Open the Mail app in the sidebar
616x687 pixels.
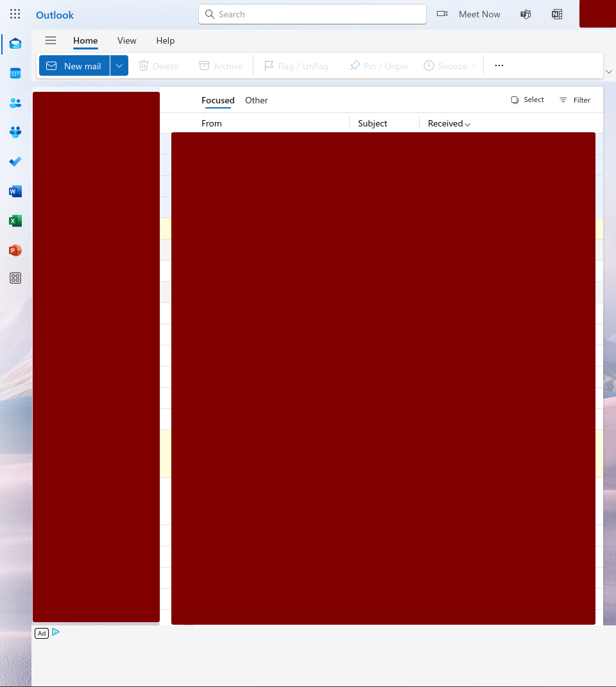(x=15, y=43)
